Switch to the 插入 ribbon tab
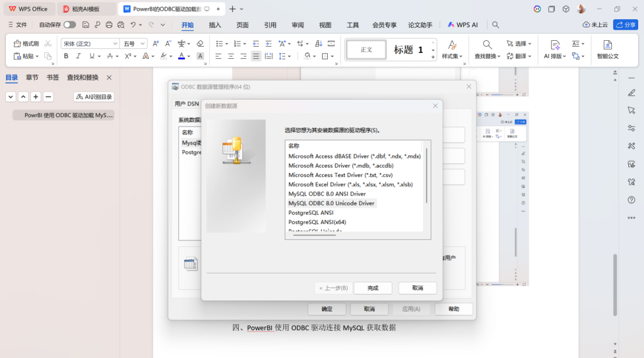The image size is (644, 358). [x=215, y=25]
